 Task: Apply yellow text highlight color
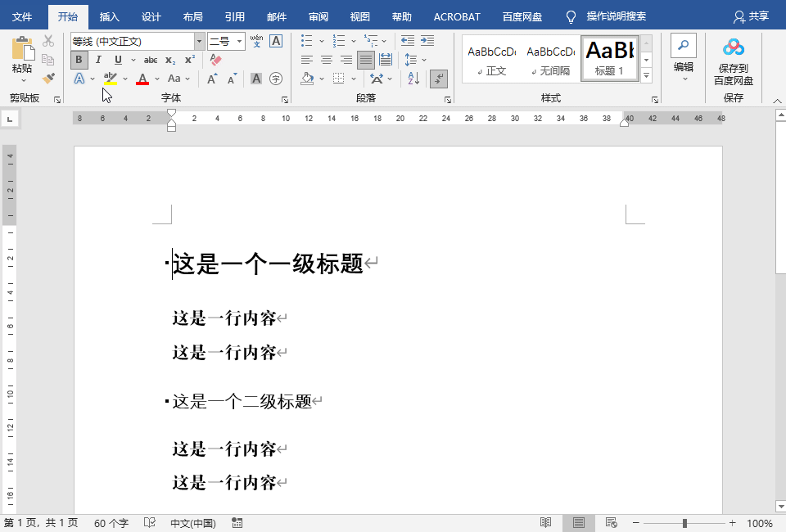[x=111, y=79]
